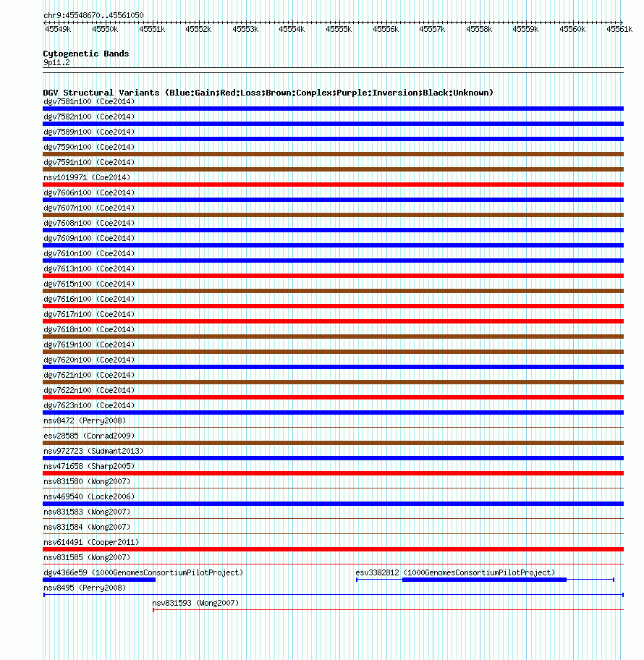The width and height of the screenshot is (644, 660).
Task: Click the red nsv614491 loss bar
Action: [x=333, y=549]
